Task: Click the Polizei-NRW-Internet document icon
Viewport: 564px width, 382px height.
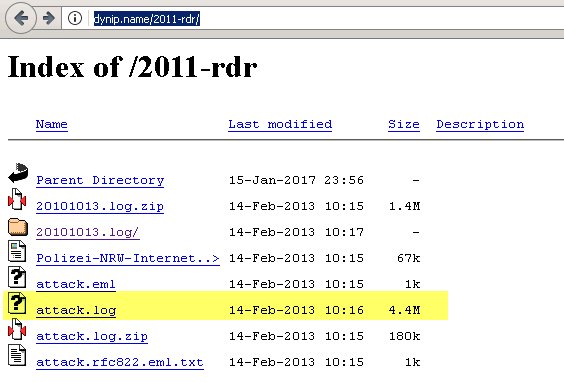Action: [x=17, y=251]
